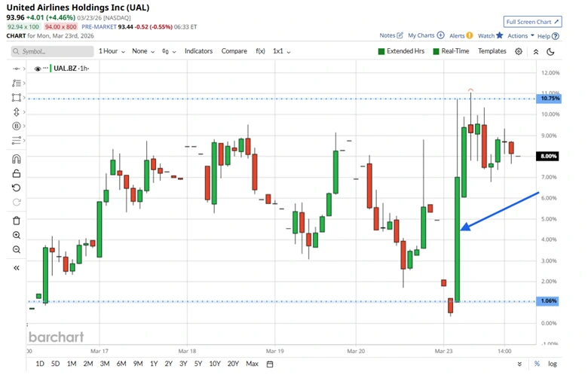Open Alerts for UAL
The width and height of the screenshot is (588, 375).
coord(461,35)
